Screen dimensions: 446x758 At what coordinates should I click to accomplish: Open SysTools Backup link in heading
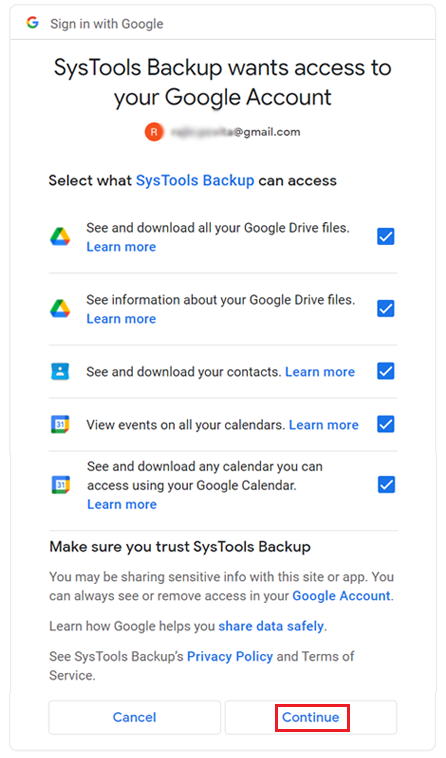click(x=195, y=180)
